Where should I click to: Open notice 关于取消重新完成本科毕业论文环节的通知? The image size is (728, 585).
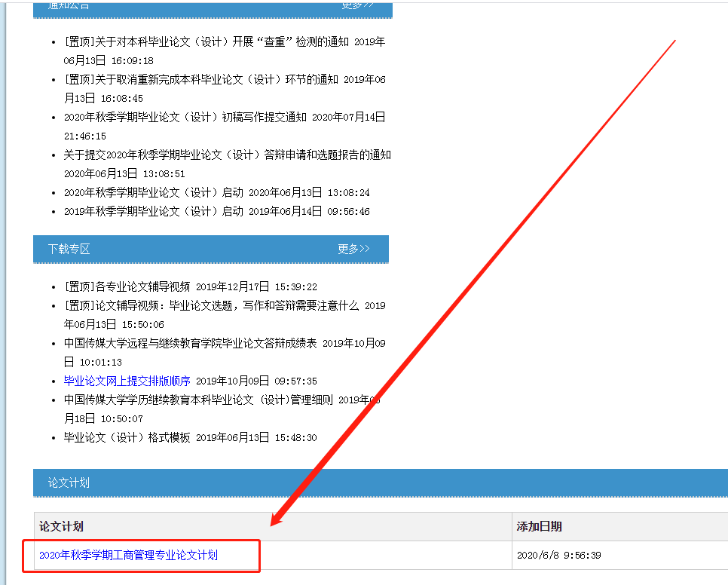pyautogui.click(x=201, y=79)
